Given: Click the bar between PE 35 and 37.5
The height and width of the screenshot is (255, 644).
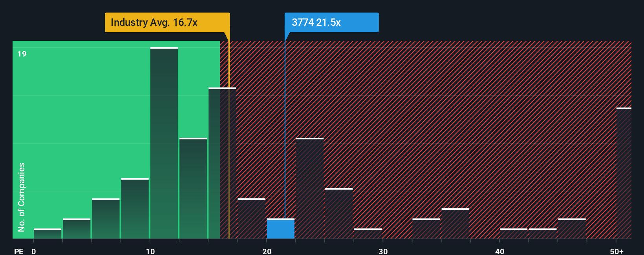Looking at the screenshot, I should click(456, 224).
